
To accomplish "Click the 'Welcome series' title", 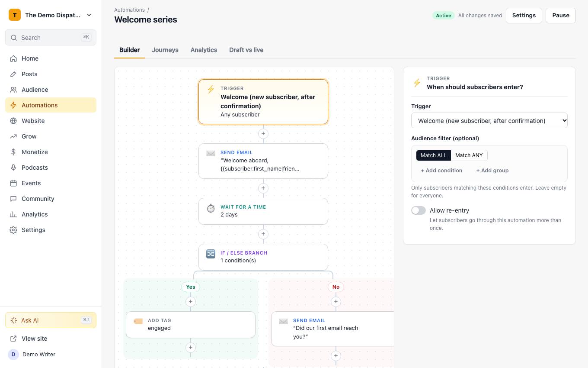I will pyautogui.click(x=146, y=19).
